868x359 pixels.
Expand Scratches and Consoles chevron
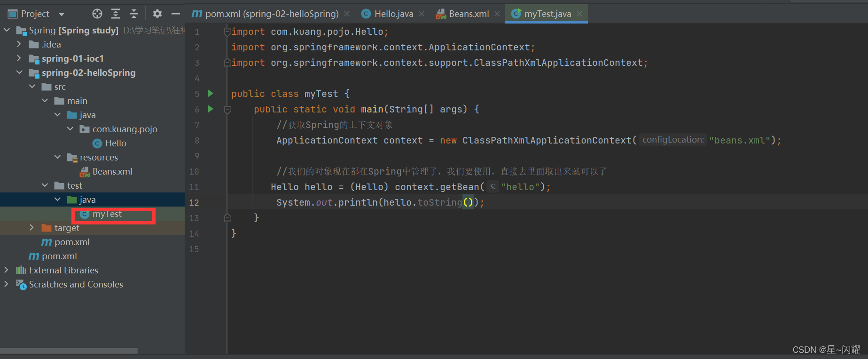point(7,284)
